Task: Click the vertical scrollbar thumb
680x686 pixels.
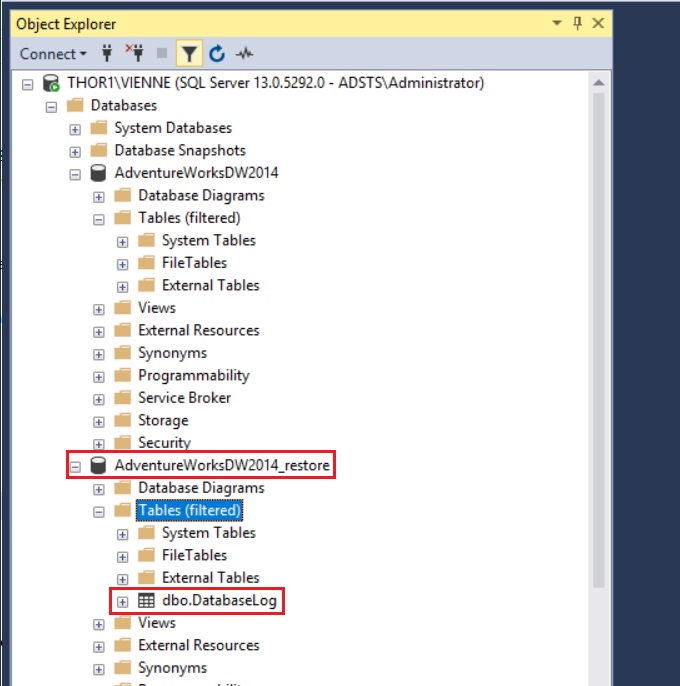Action: coord(599,340)
